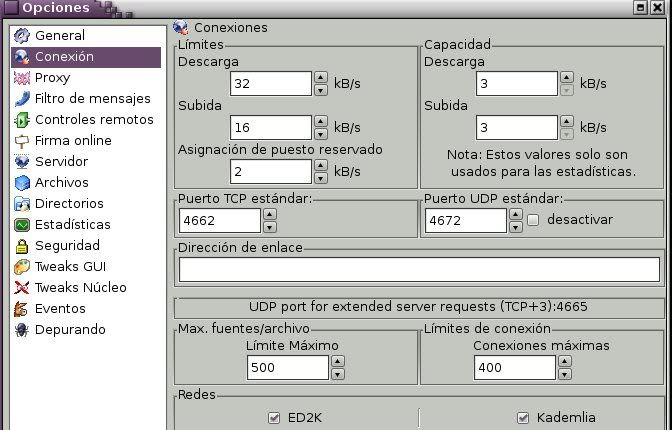Screen dimensions: 672x430
Task: Click the Opciones window title icon
Action: (11, 7)
